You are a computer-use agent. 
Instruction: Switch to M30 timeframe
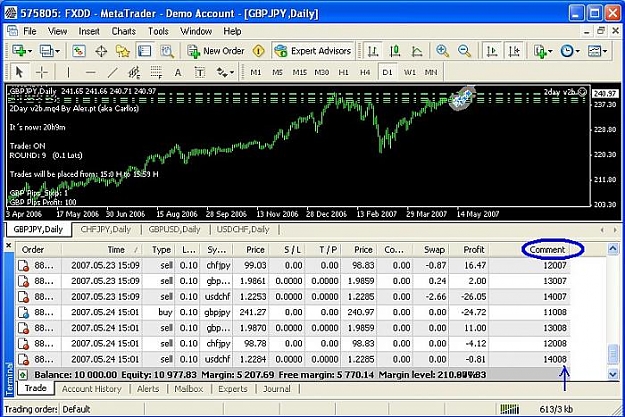(x=321, y=73)
